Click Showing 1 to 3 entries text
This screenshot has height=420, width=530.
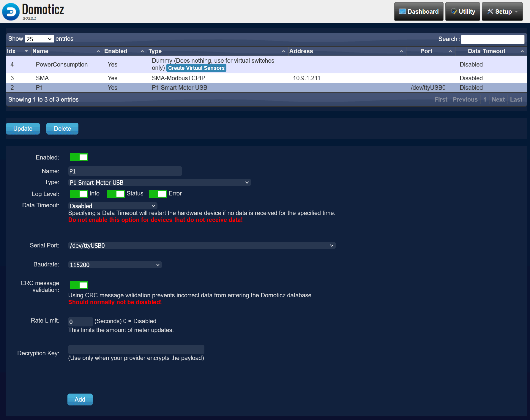(43, 100)
